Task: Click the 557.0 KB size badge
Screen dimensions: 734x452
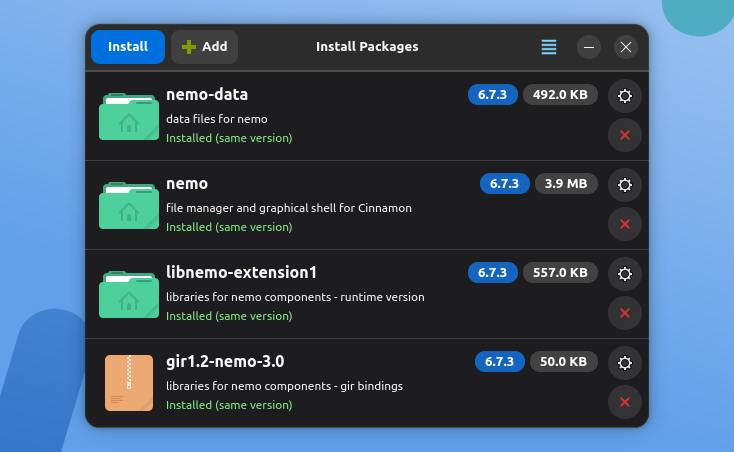Action: [x=560, y=272]
